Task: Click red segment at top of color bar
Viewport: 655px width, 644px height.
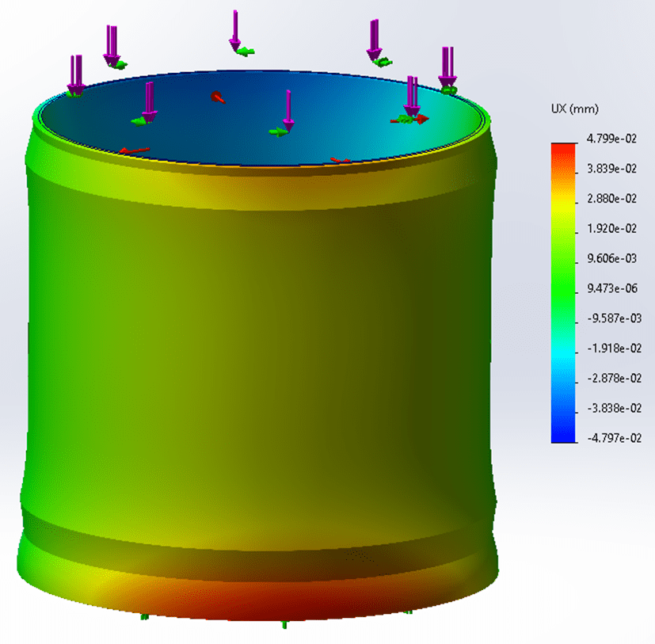Action: click(x=564, y=151)
